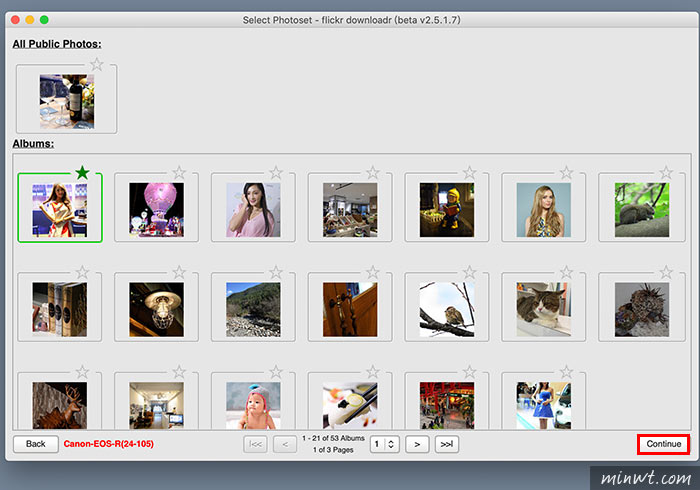Click the Continue button
This screenshot has width=700, height=490.
pos(664,444)
